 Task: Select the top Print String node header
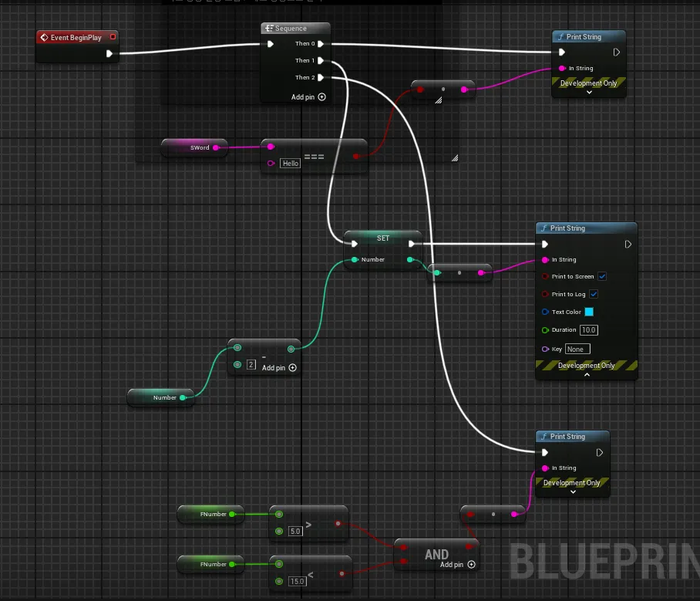click(589, 36)
